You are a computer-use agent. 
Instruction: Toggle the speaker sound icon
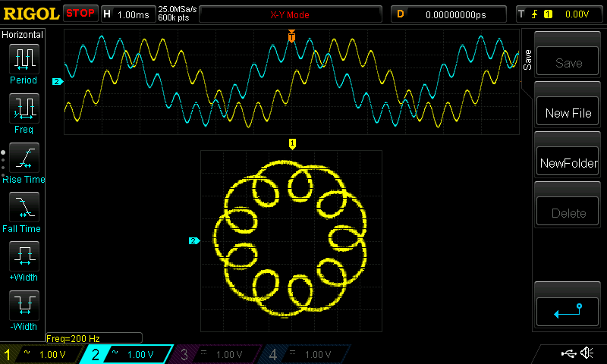tap(587, 353)
